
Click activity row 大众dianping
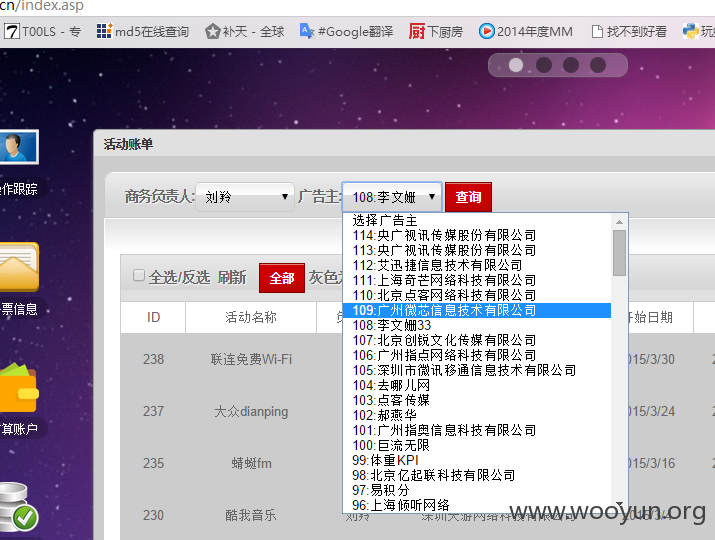tap(251, 411)
